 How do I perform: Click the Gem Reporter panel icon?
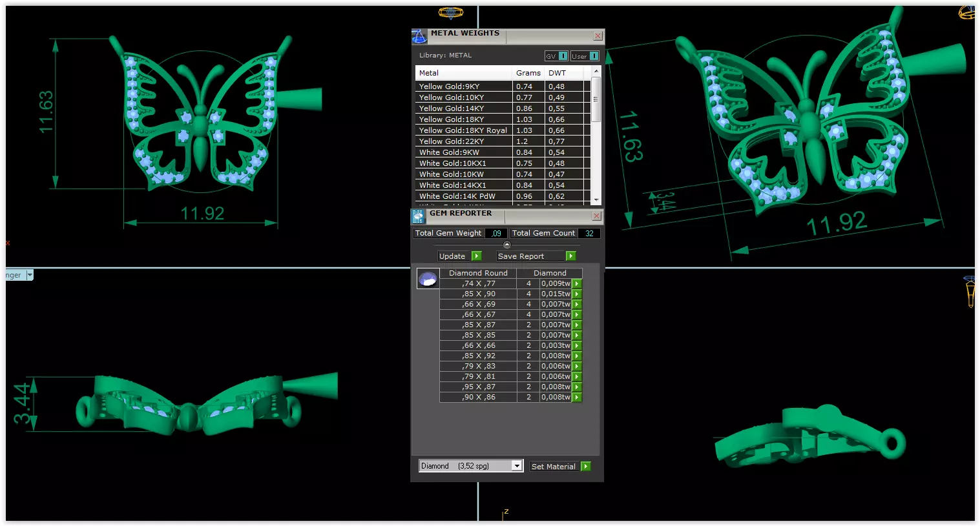[x=418, y=216]
